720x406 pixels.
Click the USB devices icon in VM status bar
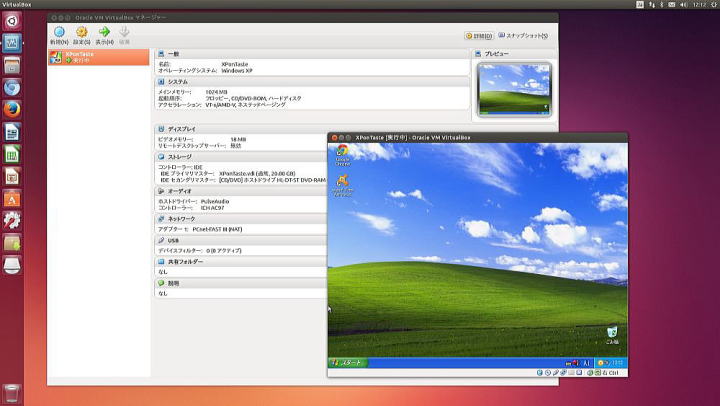(556, 373)
